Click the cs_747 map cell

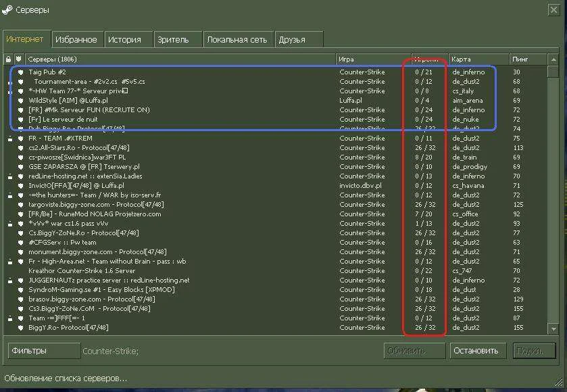tap(462, 271)
